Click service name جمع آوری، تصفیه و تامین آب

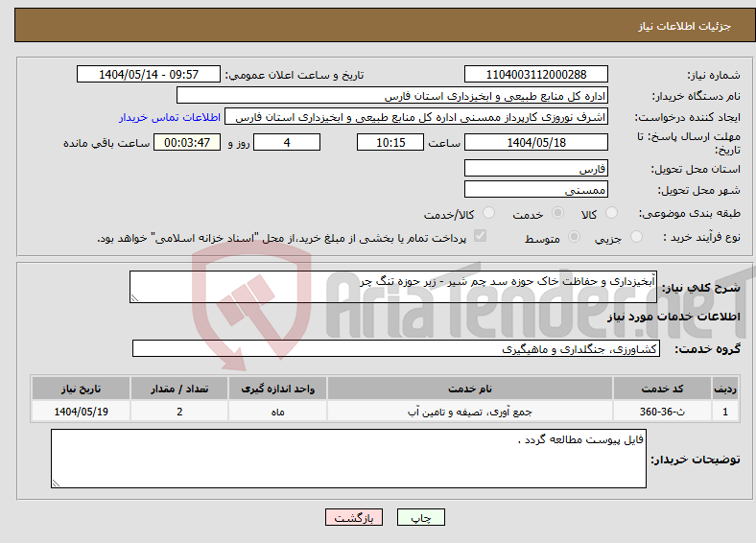pyautogui.click(x=469, y=412)
